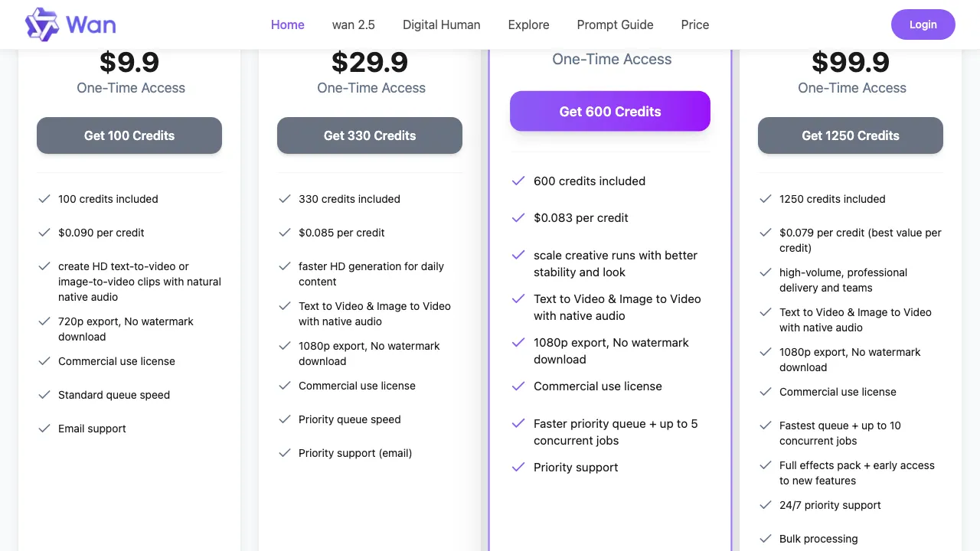Choose the Get 330 Credits plan
The height and width of the screenshot is (551, 980).
click(370, 135)
